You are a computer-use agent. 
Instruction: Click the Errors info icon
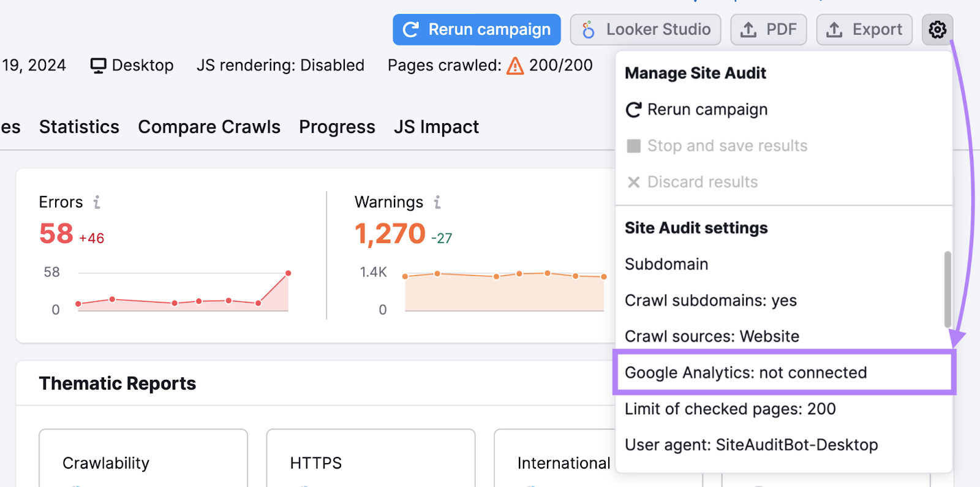click(97, 202)
